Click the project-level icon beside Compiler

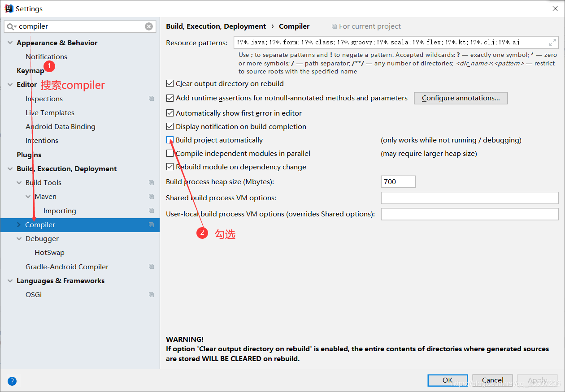point(152,224)
